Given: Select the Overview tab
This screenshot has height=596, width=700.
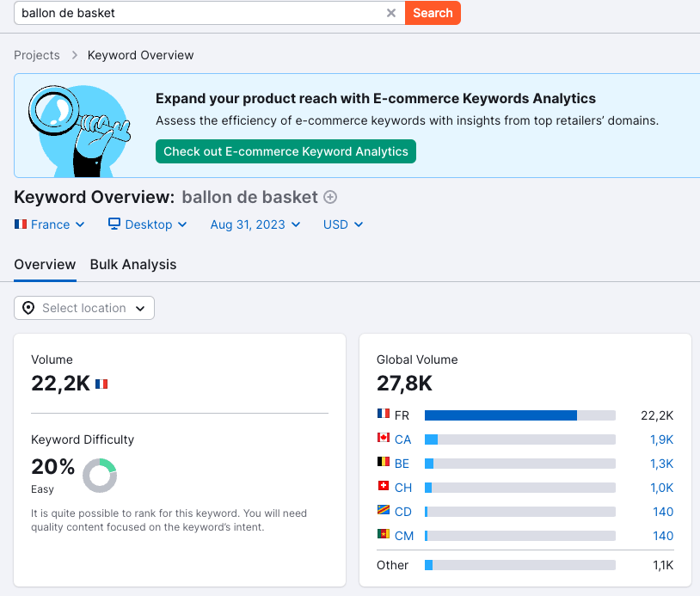Looking at the screenshot, I should [x=45, y=264].
